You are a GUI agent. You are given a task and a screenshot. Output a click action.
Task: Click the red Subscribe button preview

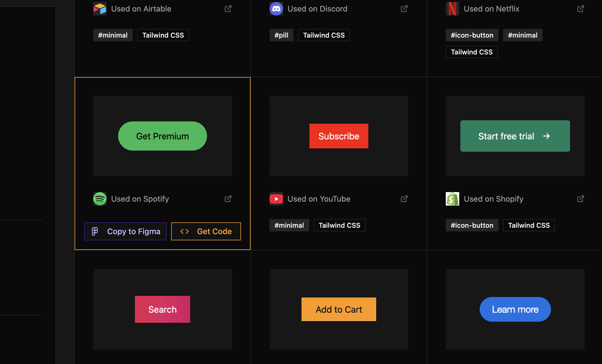click(x=339, y=136)
